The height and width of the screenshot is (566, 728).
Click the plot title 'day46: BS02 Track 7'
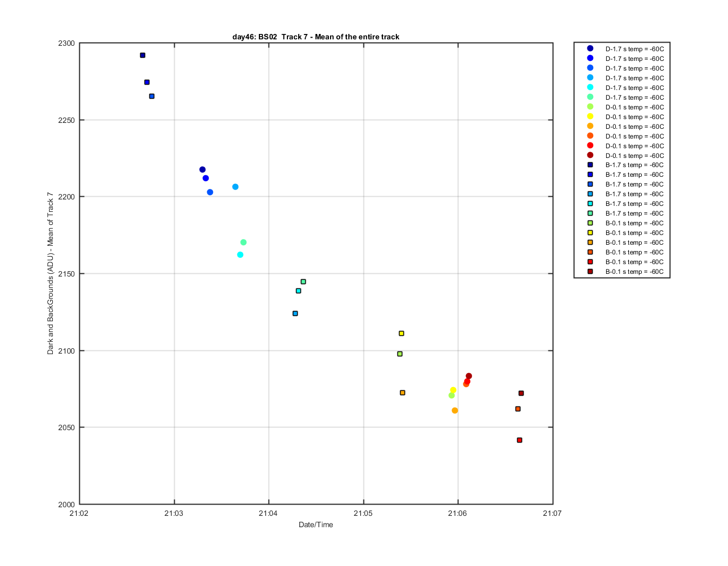270,37
